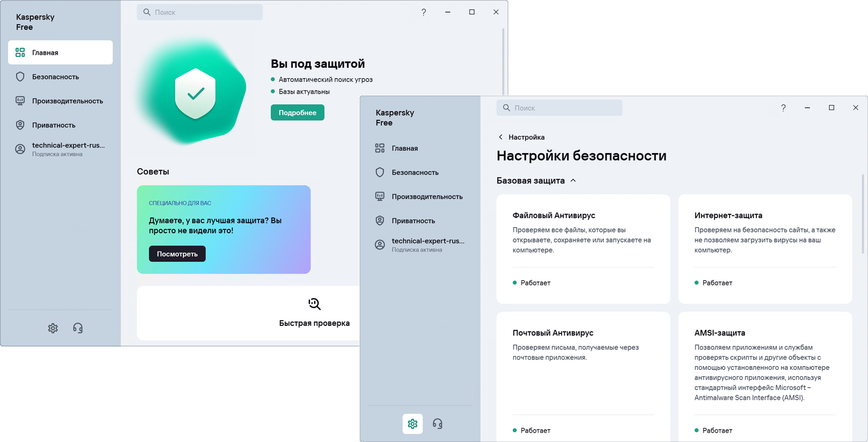Open the account entry in the back window sidebar
The height and width of the screenshot is (442, 868).
[x=60, y=149]
